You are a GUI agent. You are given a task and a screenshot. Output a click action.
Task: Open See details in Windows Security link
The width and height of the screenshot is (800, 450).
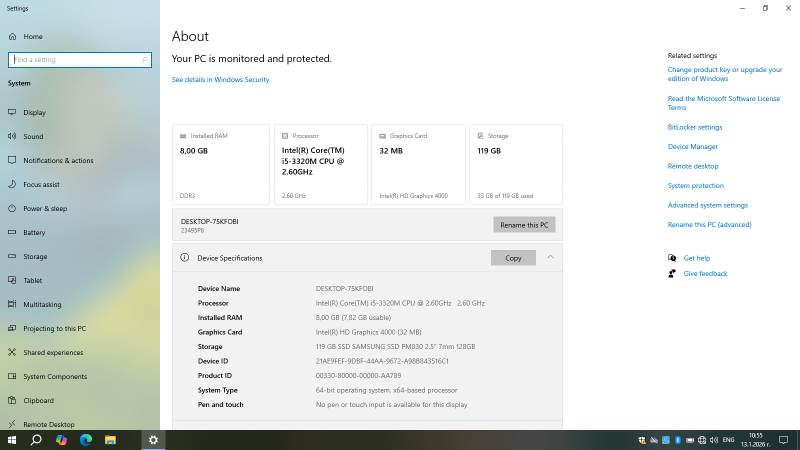click(220, 80)
